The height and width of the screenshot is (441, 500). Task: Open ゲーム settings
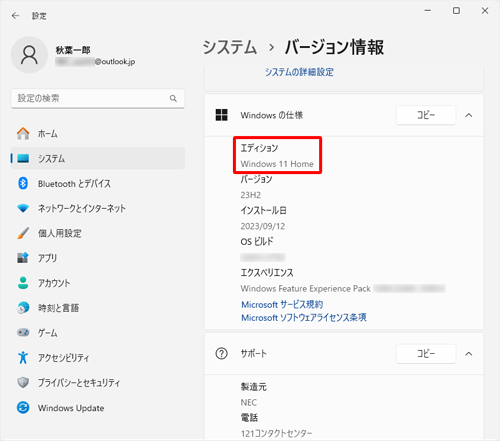click(98, 332)
